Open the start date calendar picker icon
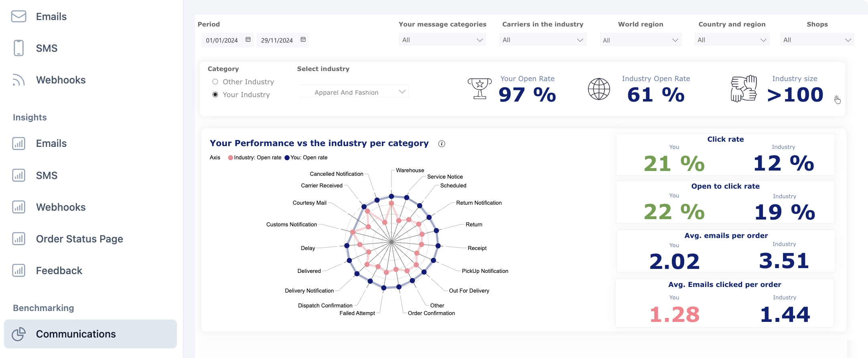Viewport: 868px width, 358px height. click(248, 40)
